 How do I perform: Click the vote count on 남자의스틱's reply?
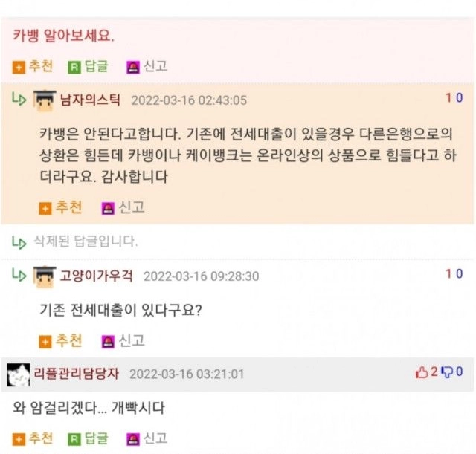[454, 98]
